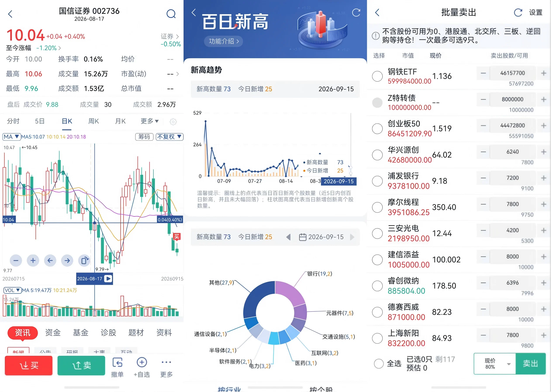Go back from the 百日新高 page
Viewport: 552px width, 392px height.
(194, 13)
